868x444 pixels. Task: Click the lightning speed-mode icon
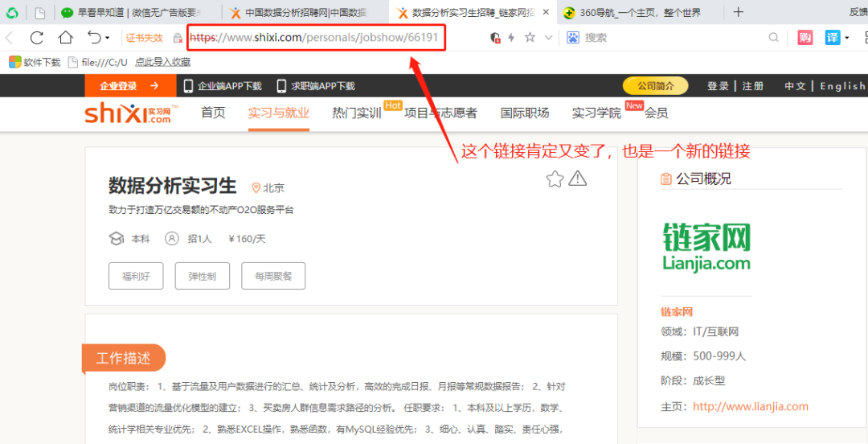511,38
